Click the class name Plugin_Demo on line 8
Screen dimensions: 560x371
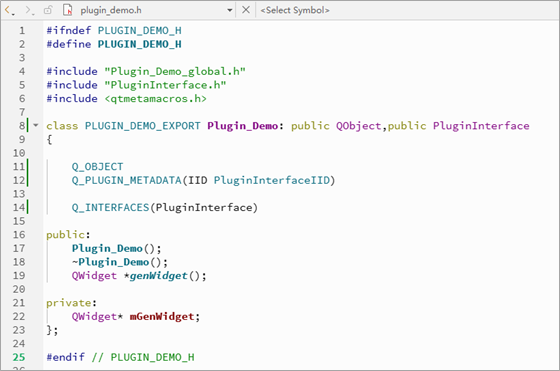pos(242,126)
